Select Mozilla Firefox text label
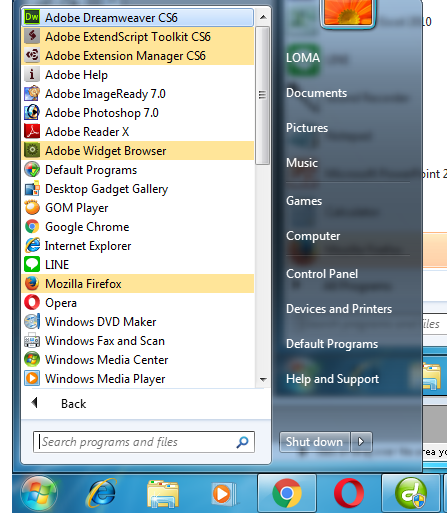This screenshot has width=447, height=513. 83,284
